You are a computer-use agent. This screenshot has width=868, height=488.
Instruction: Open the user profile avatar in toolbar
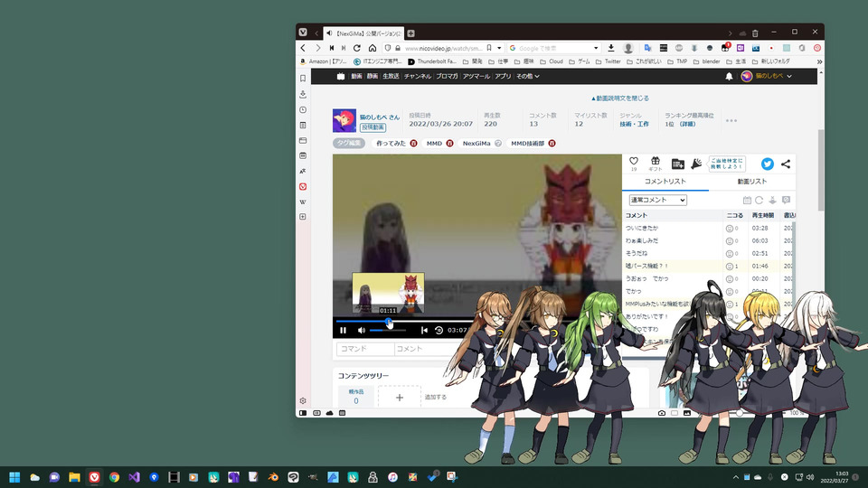(628, 48)
